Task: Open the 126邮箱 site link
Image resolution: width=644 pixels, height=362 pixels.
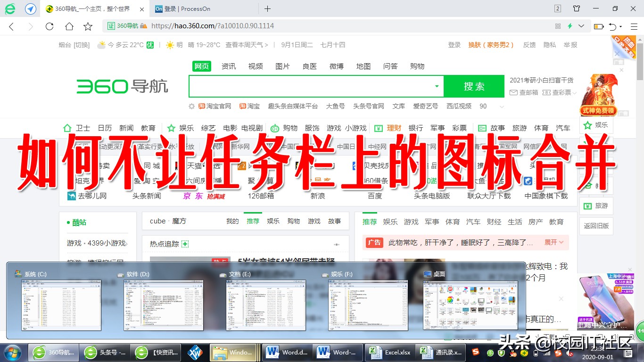Action: click(261, 196)
